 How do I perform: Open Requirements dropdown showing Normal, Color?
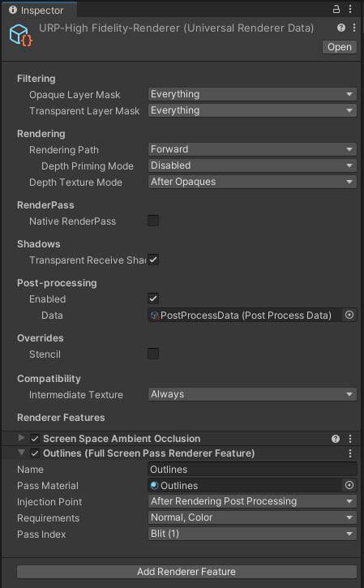pos(252,517)
